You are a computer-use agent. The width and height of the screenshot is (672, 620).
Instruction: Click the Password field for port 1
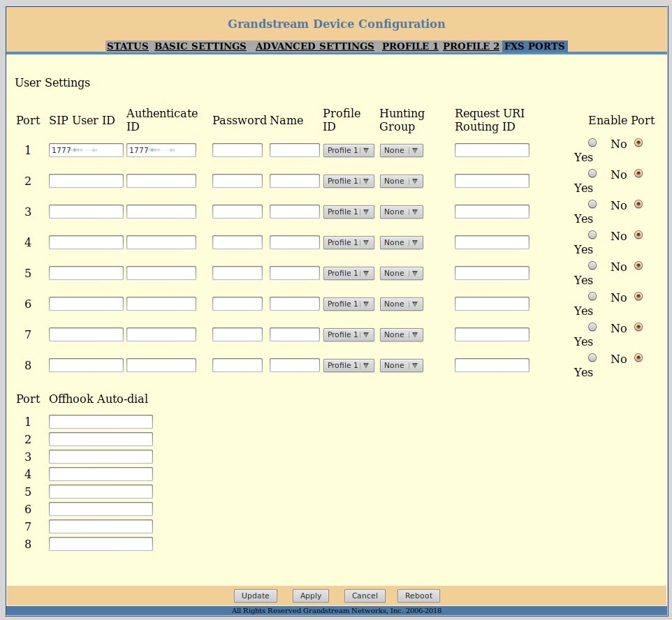(238, 150)
